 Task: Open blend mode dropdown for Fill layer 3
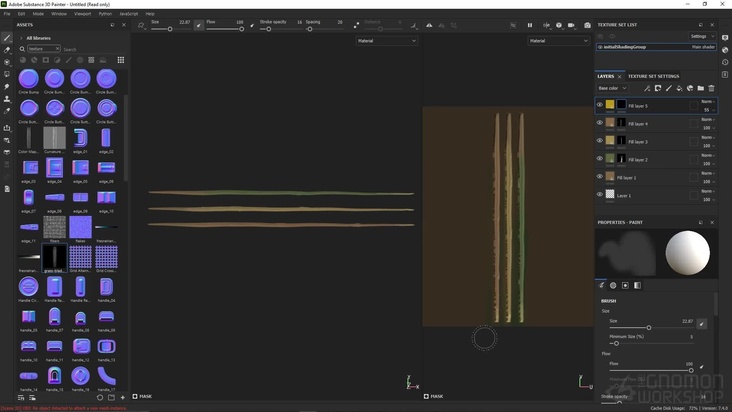[x=708, y=138]
